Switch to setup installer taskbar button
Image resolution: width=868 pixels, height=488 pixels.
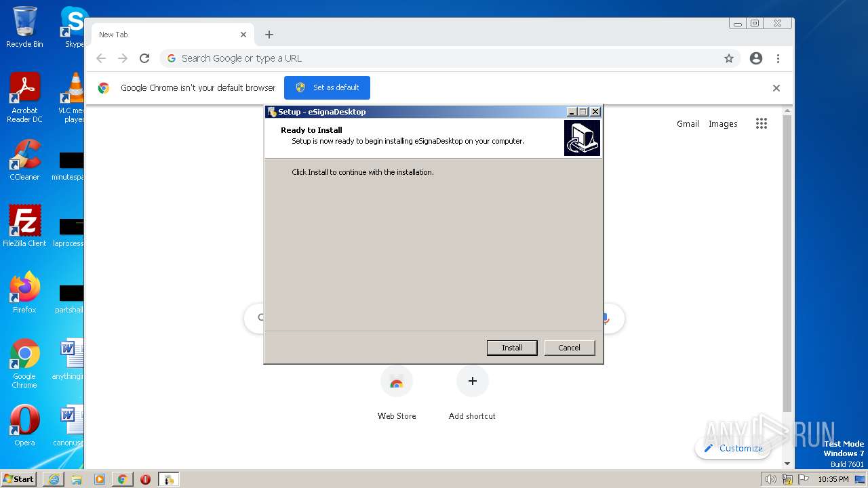169,479
